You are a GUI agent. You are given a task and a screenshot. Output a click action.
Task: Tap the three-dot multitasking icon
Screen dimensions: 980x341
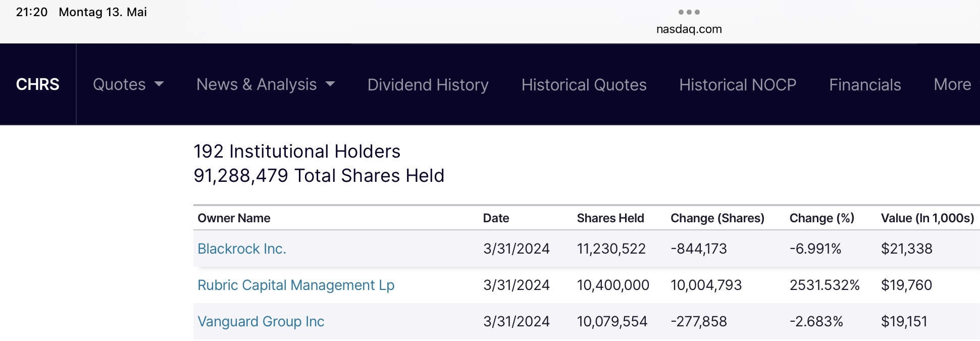[689, 12]
